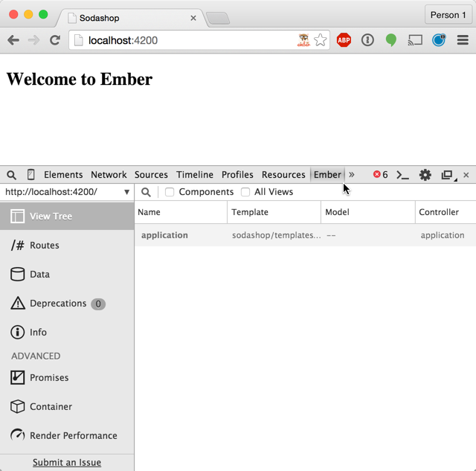Open Routes in Ember sidebar
Screen dimensions: 476x471
coord(67,245)
